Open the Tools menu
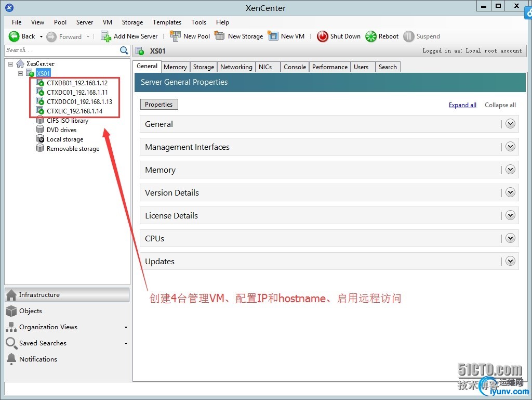Screen dimensions: 532x400 point(198,22)
